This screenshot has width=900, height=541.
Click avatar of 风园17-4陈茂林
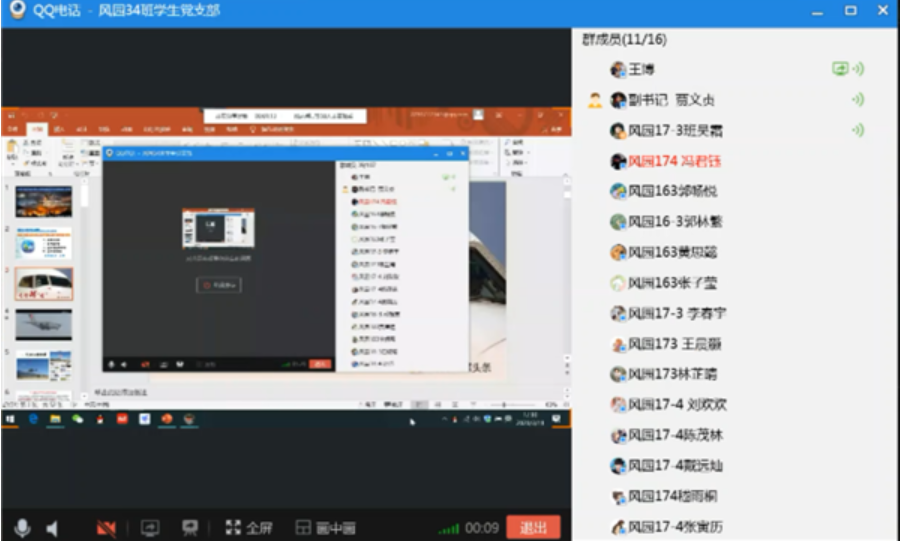(x=618, y=436)
